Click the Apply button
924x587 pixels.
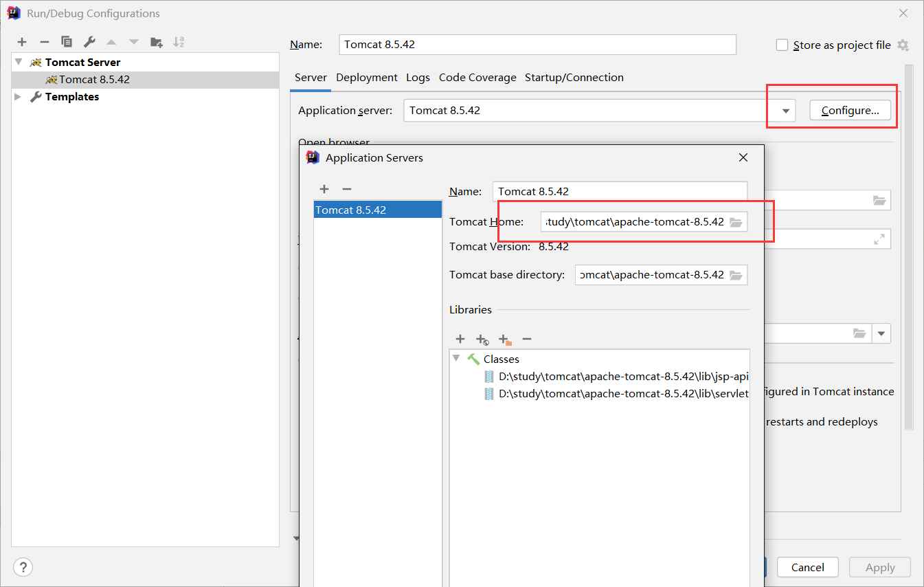[880, 567]
